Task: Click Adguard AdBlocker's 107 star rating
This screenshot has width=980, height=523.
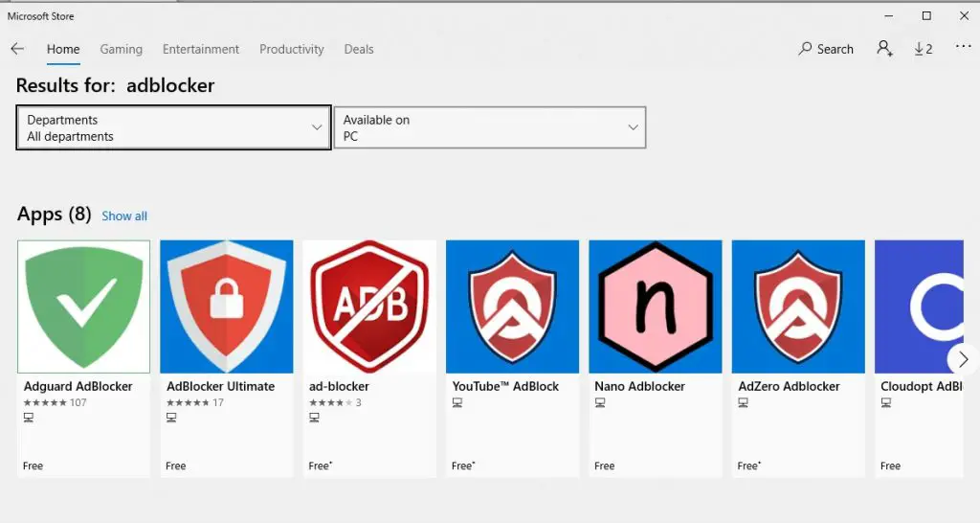Action: [x=55, y=402]
